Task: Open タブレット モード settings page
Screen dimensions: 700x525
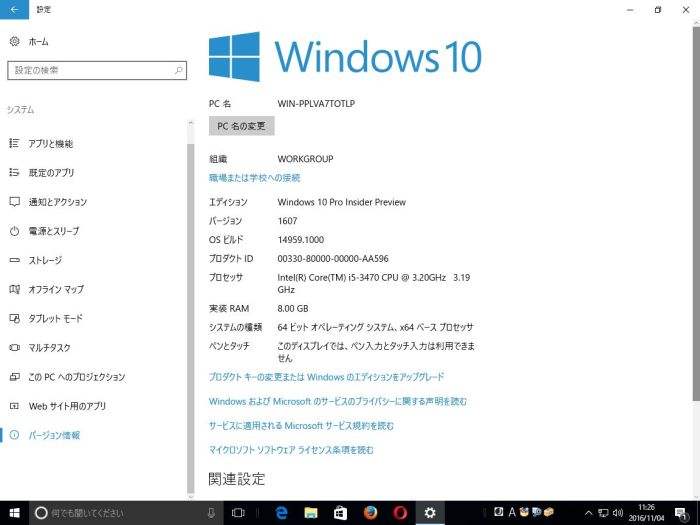Action: (x=55, y=319)
